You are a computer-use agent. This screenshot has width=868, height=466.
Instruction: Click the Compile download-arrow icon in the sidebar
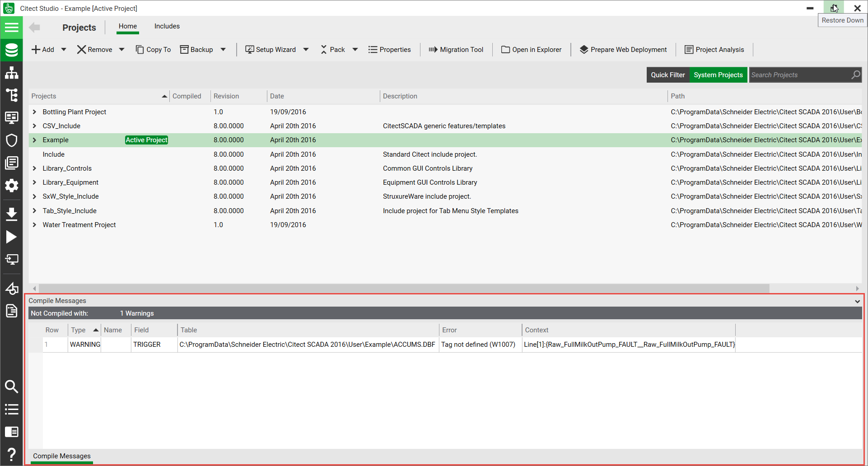[x=11, y=214]
